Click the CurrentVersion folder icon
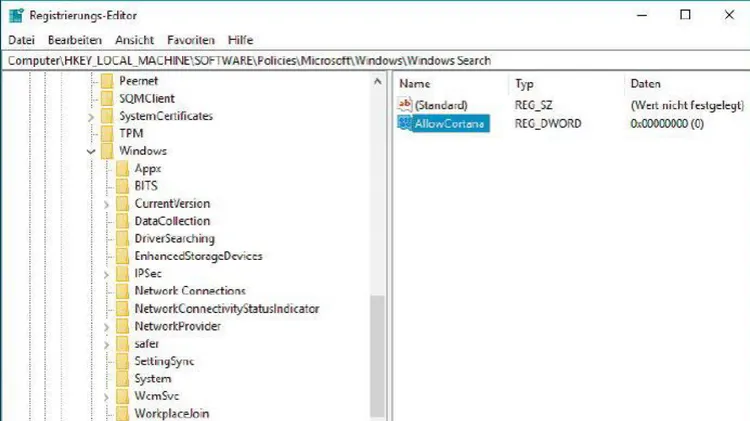This screenshot has width=750, height=421. [x=122, y=203]
